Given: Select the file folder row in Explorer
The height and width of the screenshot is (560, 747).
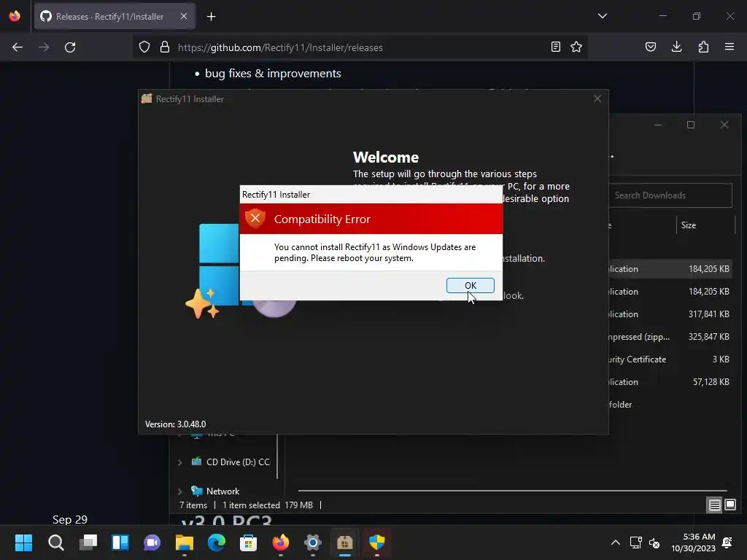Looking at the screenshot, I should tap(670, 404).
